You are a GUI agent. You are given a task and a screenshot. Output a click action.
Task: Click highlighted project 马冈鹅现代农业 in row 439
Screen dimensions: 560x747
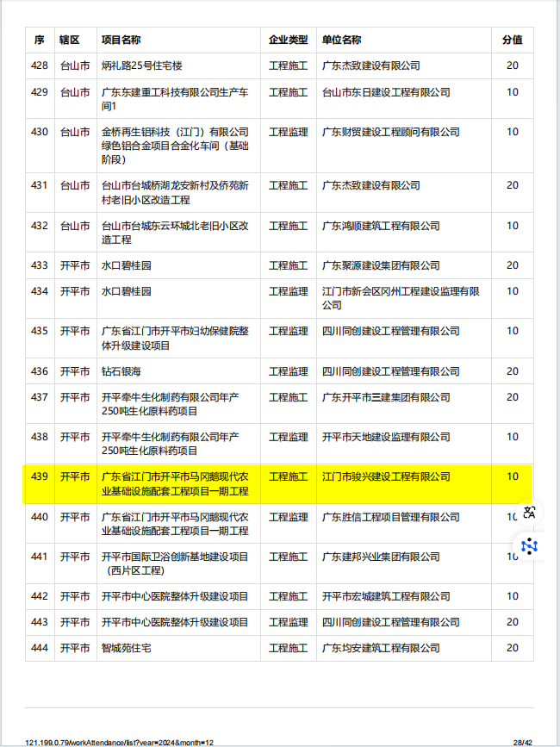(175, 483)
